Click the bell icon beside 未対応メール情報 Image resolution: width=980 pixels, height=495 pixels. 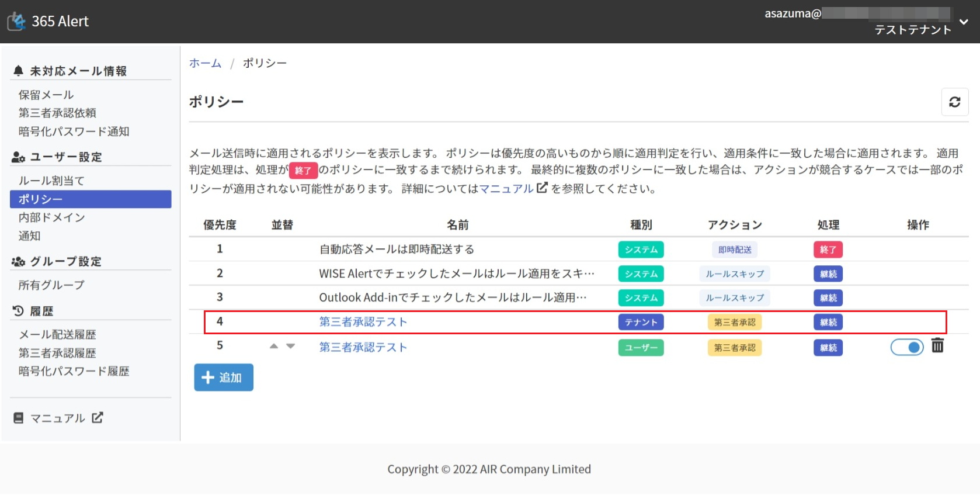18,71
